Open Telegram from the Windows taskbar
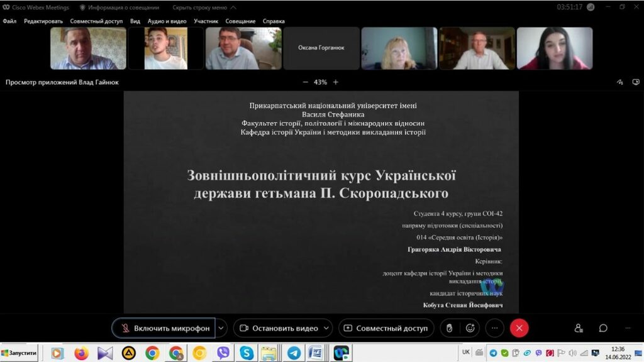Viewport: 644px width, 362px height. click(293, 353)
